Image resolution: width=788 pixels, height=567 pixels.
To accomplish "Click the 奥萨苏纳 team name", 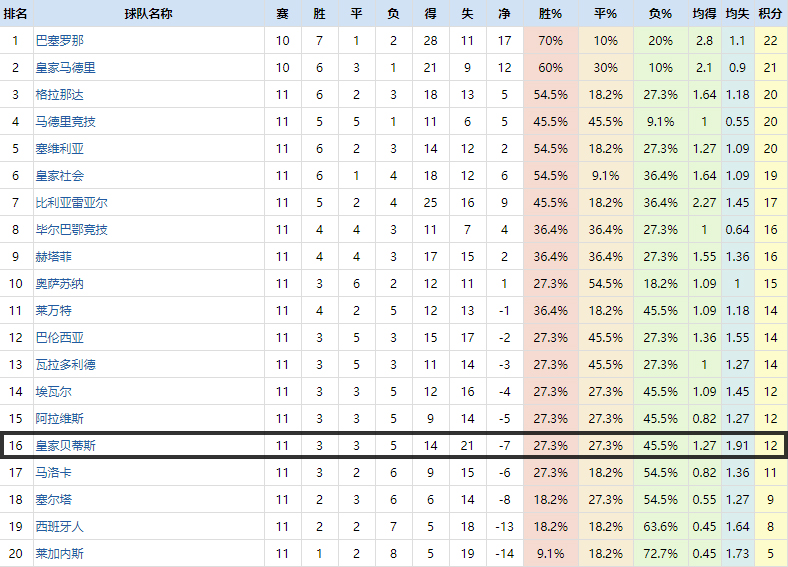I will tap(59, 284).
